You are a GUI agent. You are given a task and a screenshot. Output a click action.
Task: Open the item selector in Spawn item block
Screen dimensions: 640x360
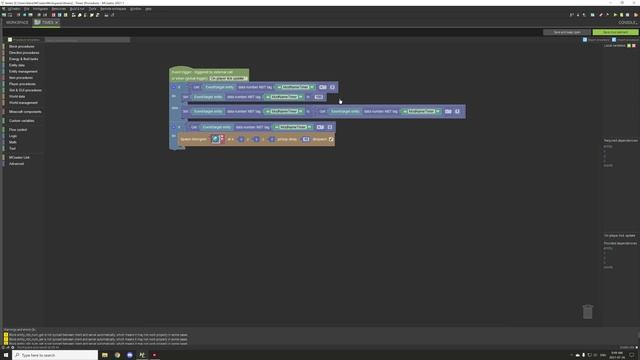(216, 139)
